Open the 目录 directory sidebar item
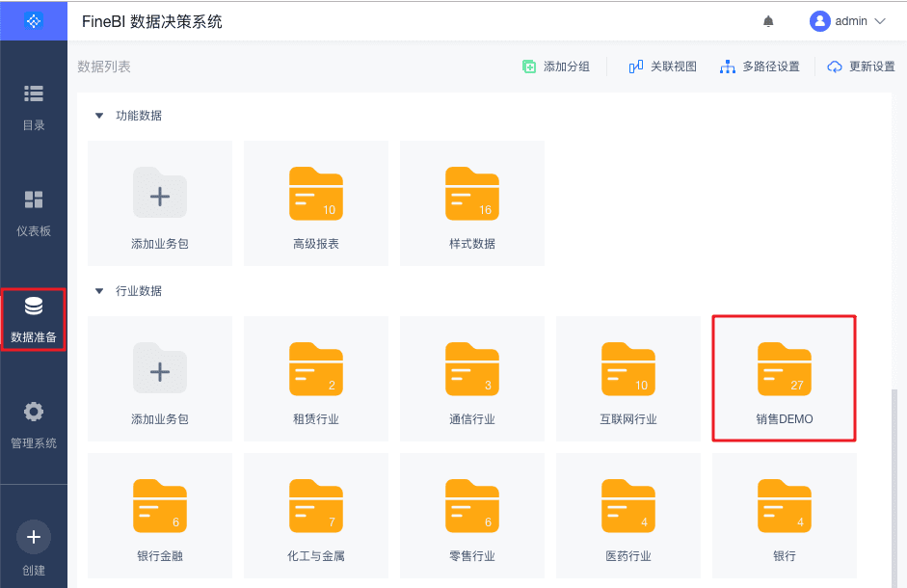This screenshot has height=588, width=907. (34, 108)
